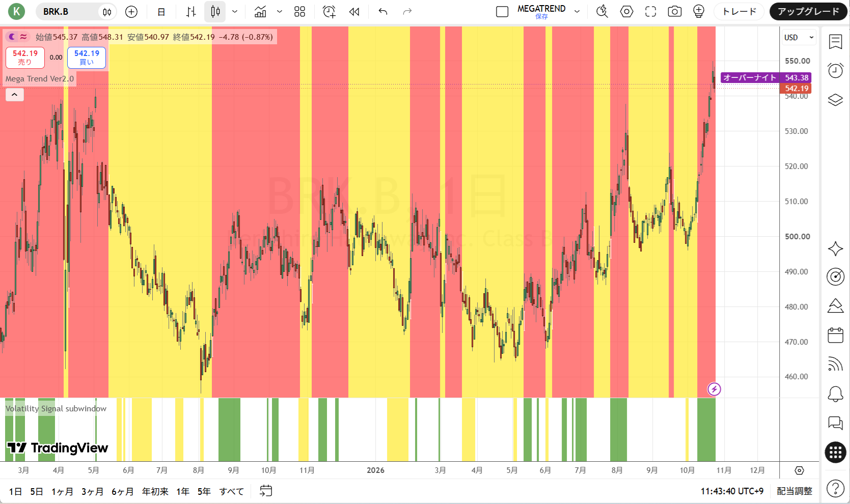Viewport: 850px width, 504px height.
Task: Toggle the MEGATREND layout checkbox square
Action: pyautogui.click(x=502, y=12)
